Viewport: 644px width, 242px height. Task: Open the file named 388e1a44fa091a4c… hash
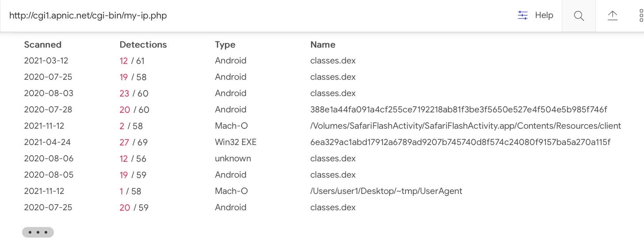458,109
